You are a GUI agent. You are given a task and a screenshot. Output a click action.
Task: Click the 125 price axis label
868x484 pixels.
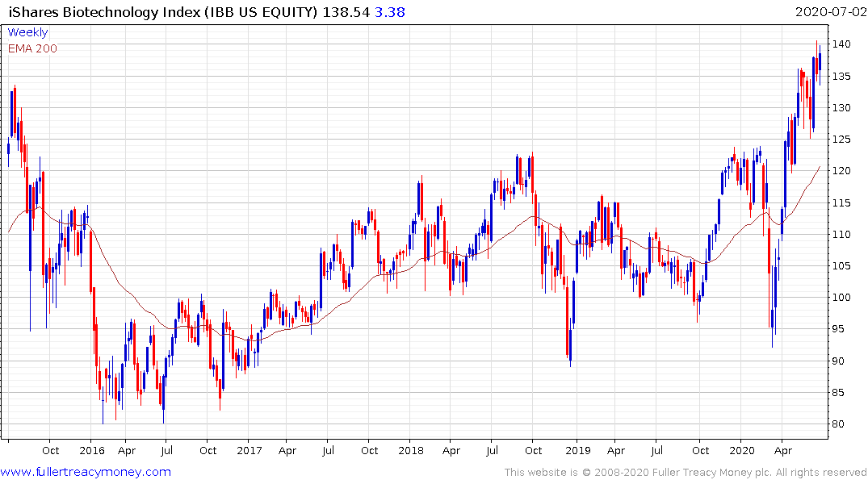click(x=841, y=140)
